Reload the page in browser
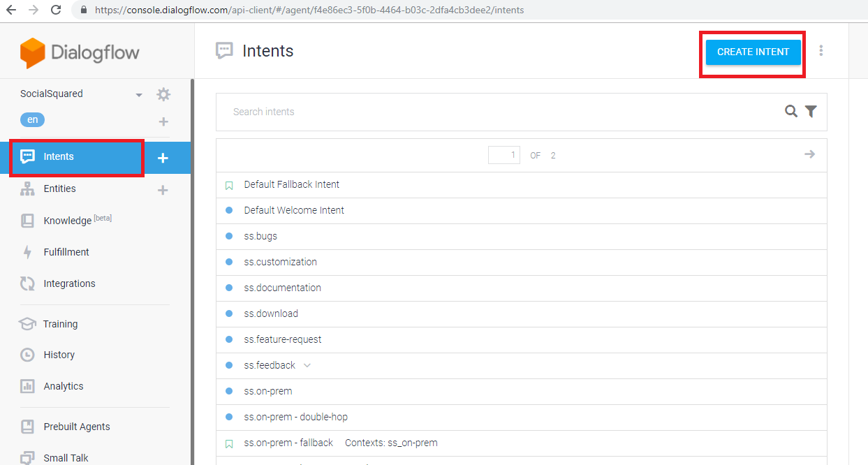 pyautogui.click(x=56, y=10)
